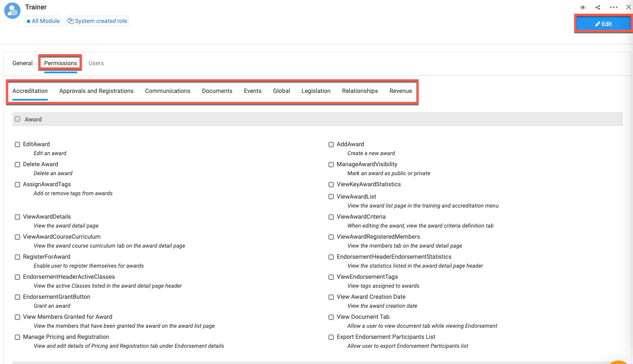633x364 pixels.
Task: Click the pencil icon inside the Edit button
Action: point(598,23)
